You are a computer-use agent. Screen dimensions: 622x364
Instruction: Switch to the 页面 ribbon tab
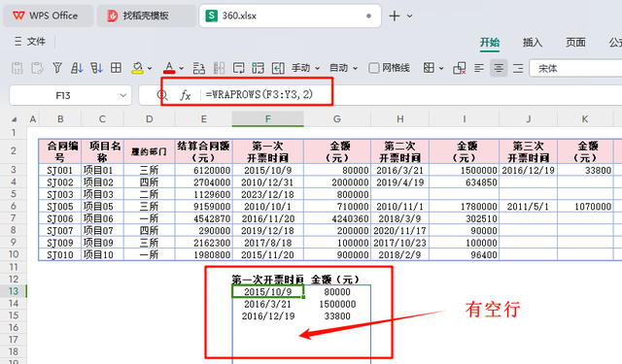[575, 43]
